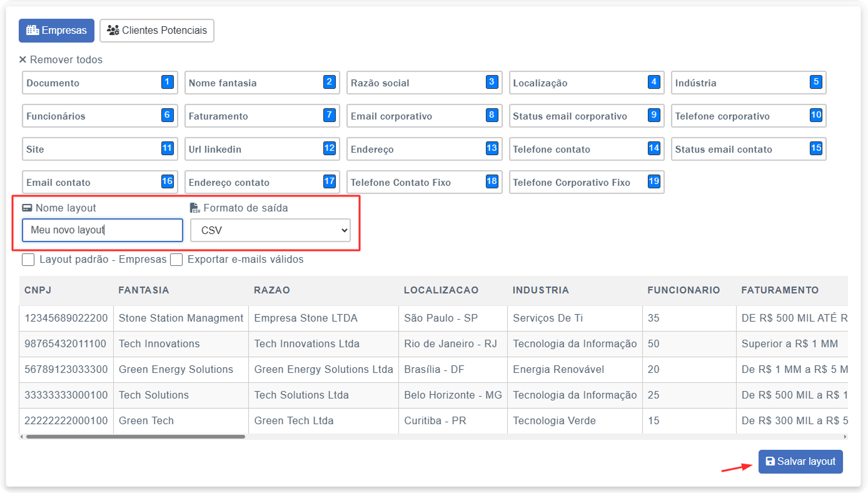868x493 pixels.
Task: Click the number 7 badge on Faturamento
Action: click(x=329, y=115)
